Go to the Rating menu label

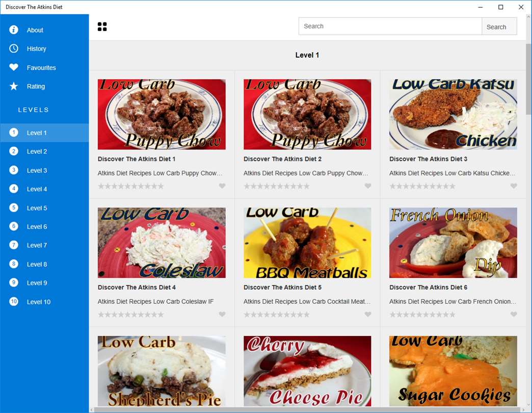(36, 86)
